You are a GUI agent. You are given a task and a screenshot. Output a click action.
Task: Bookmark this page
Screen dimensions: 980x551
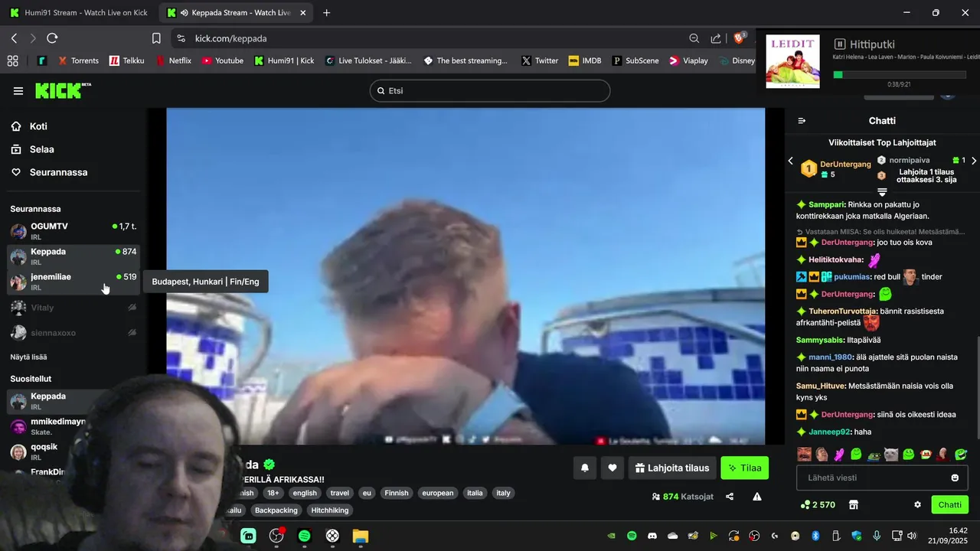[156, 38]
